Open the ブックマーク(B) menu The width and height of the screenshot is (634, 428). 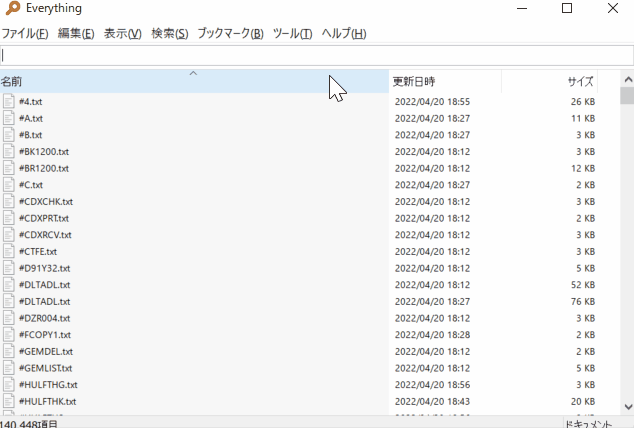click(x=230, y=33)
